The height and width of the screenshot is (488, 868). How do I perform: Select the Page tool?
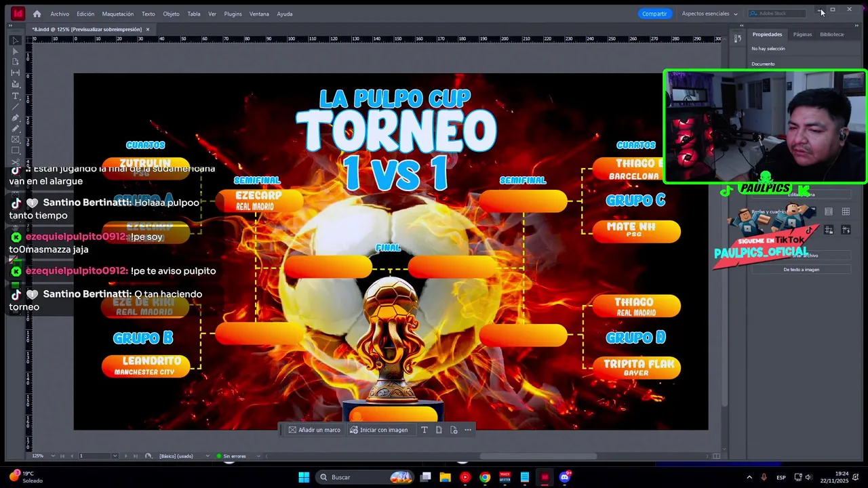[x=15, y=62]
